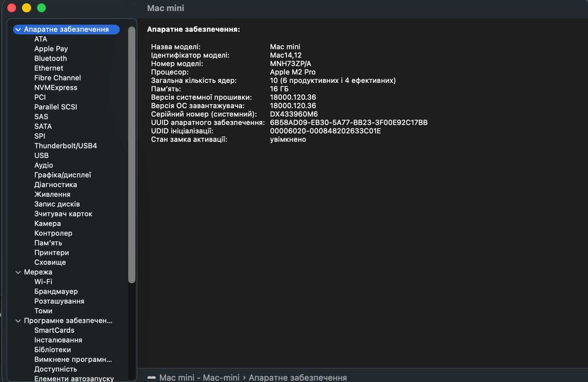This screenshot has height=382, width=588.
Task: Select Брандмауер in the sidebar
Action: click(x=56, y=291)
